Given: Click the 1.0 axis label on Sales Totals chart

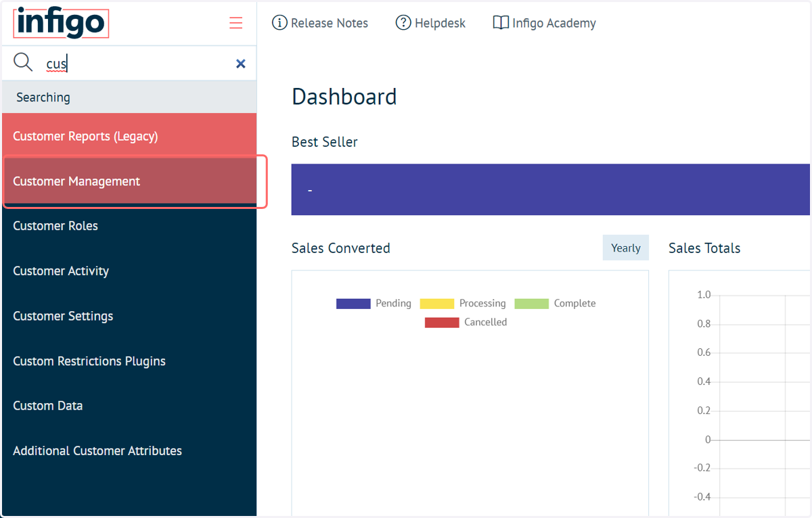Looking at the screenshot, I should click(x=704, y=295).
